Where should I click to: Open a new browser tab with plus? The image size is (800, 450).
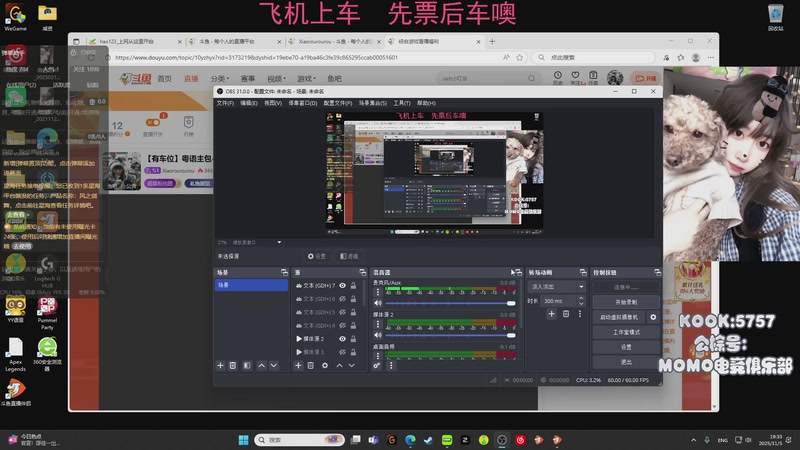492,41
